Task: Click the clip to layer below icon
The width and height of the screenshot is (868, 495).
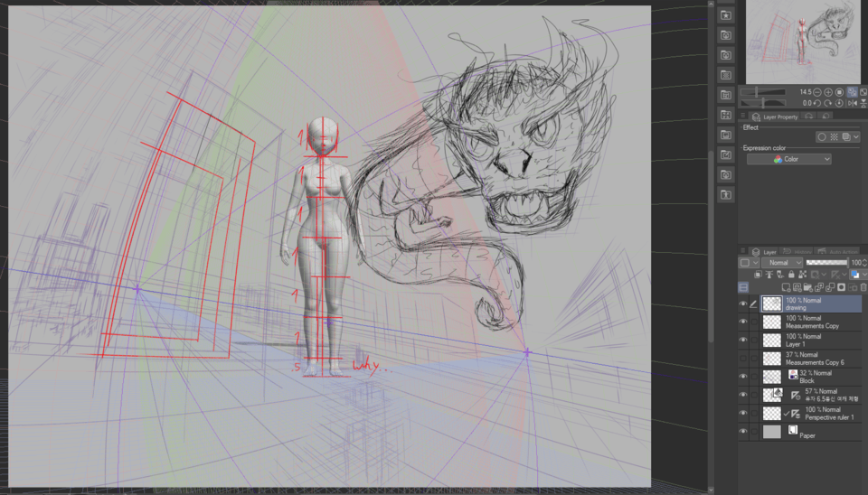Action: coord(758,275)
